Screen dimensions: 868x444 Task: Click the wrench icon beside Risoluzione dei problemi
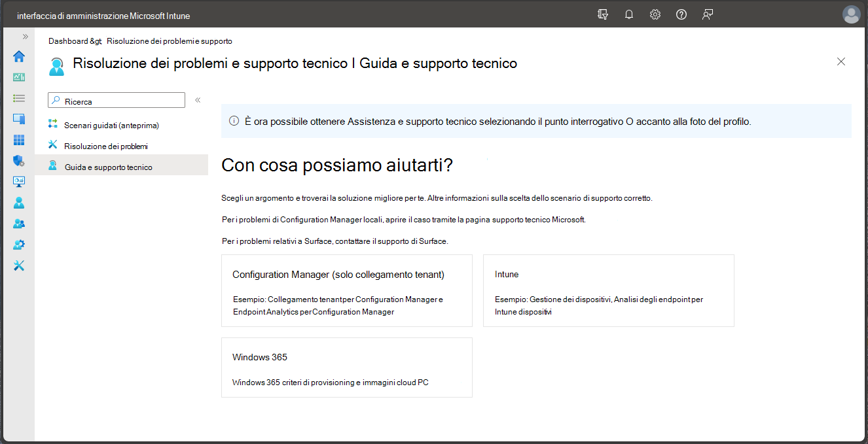(53, 145)
